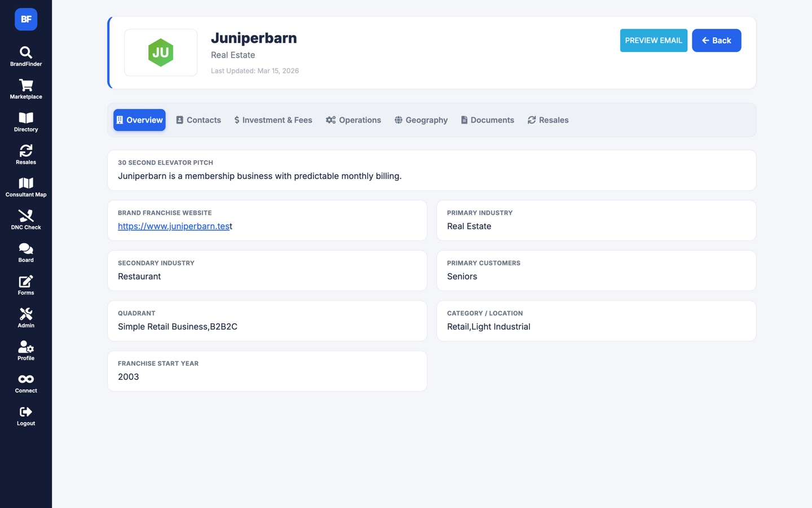Viewport: 812px width, 508px height.
Task: Switch to the Operations tab
Action: coord(354,120)
